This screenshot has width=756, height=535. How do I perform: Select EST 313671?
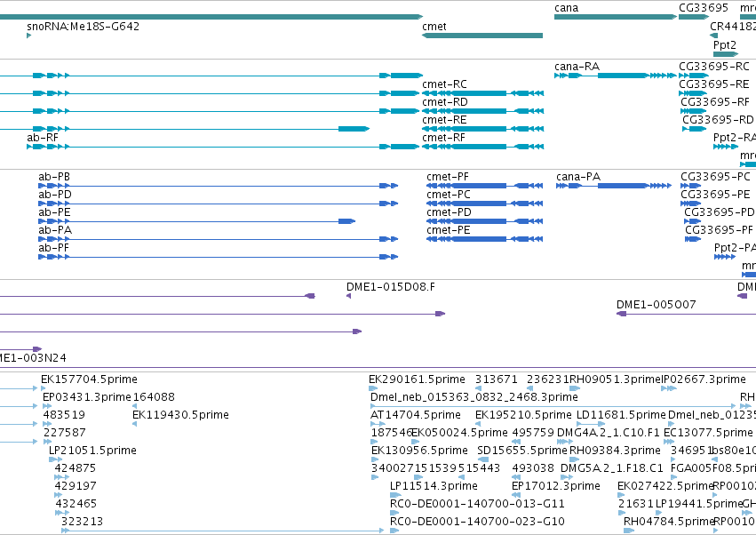[x=496, y=379]
